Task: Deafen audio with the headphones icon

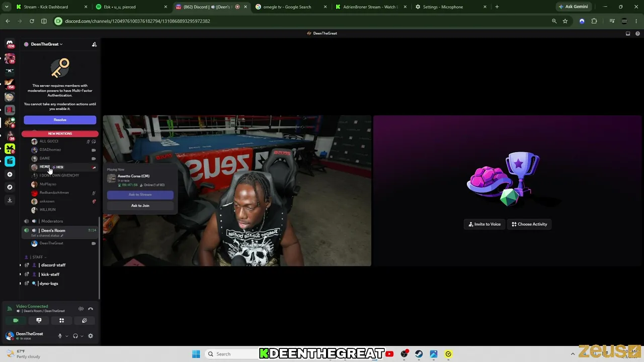Action: 75,336
